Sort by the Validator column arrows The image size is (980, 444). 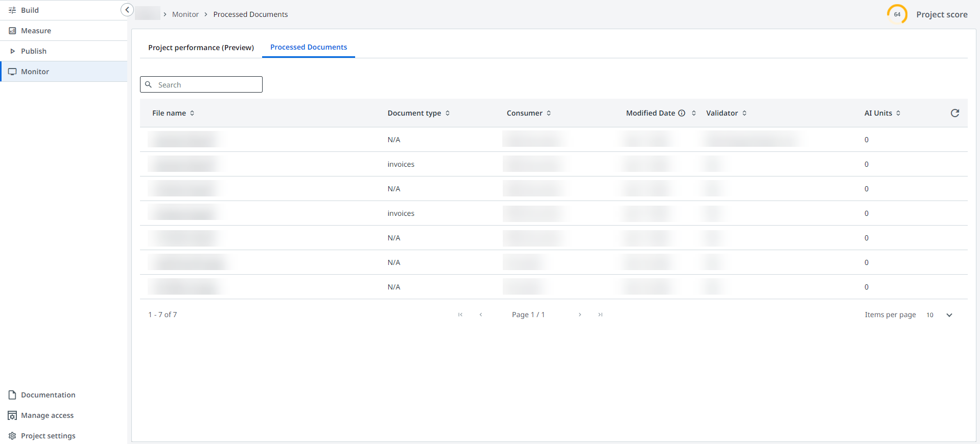pos(744,113)
